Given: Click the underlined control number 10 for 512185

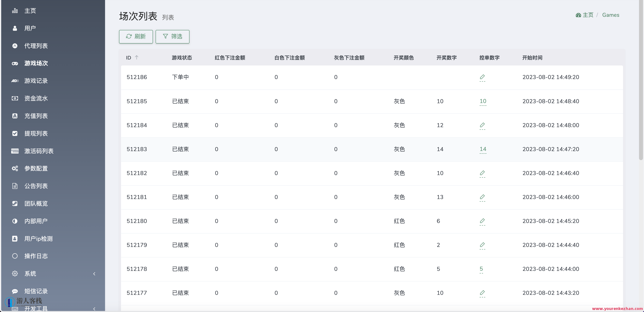Looking at the screenshot, I should 483,101.
